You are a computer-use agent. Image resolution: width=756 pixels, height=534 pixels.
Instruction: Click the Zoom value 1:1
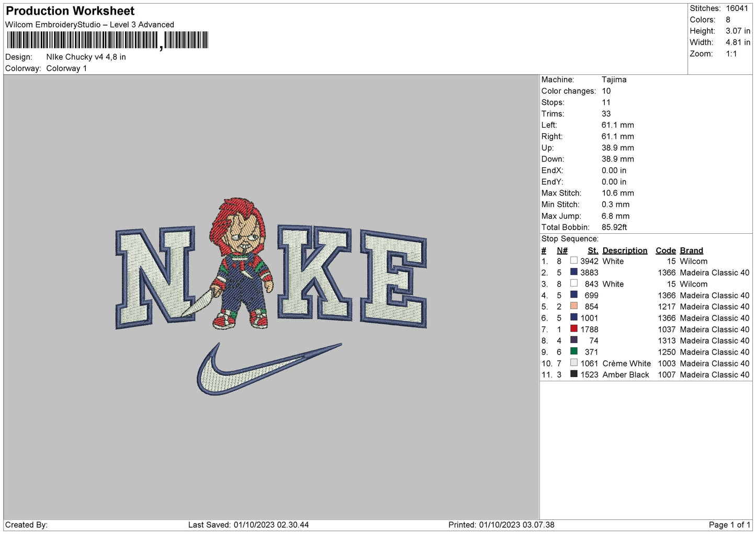click(x=731, y=54)
